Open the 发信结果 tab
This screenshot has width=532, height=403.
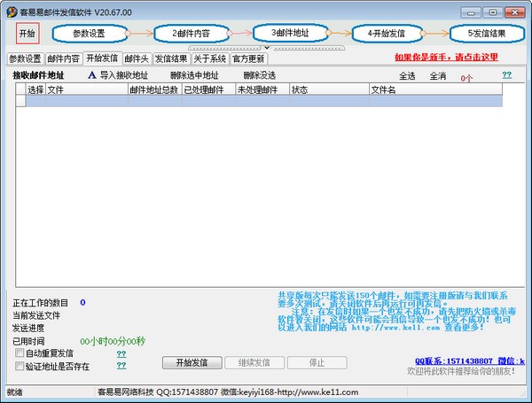170,58
